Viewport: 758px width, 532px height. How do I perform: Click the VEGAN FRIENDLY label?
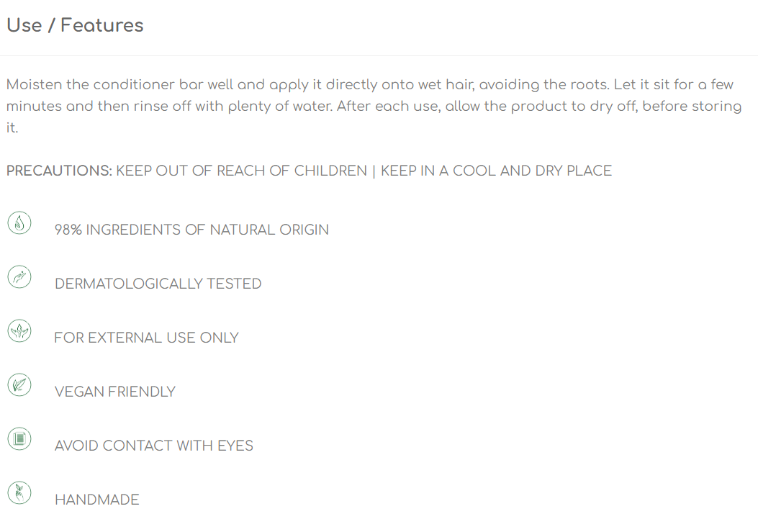(x=115, y=392)
